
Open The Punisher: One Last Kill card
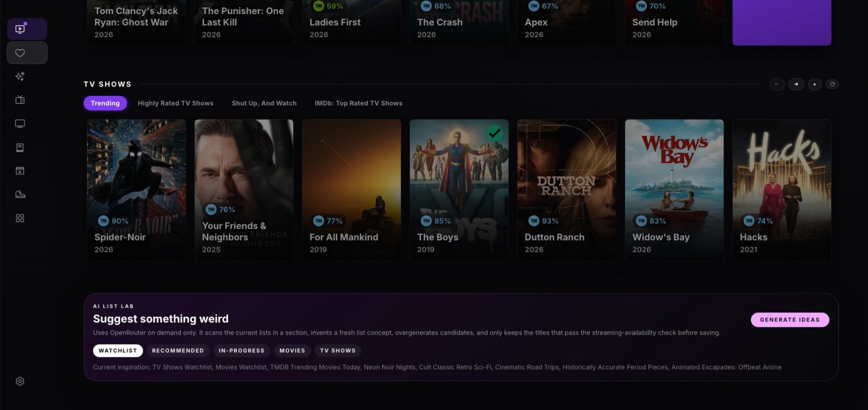[244, 23]
